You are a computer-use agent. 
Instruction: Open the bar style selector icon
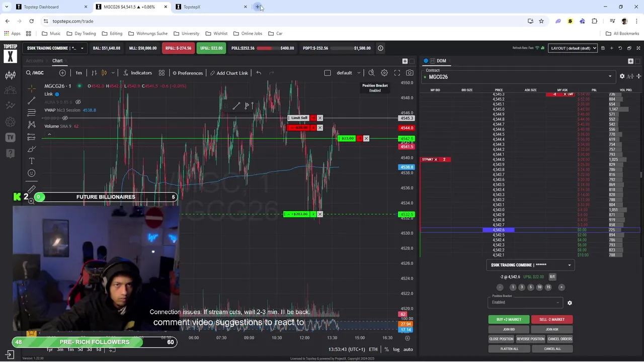[94, 73]
